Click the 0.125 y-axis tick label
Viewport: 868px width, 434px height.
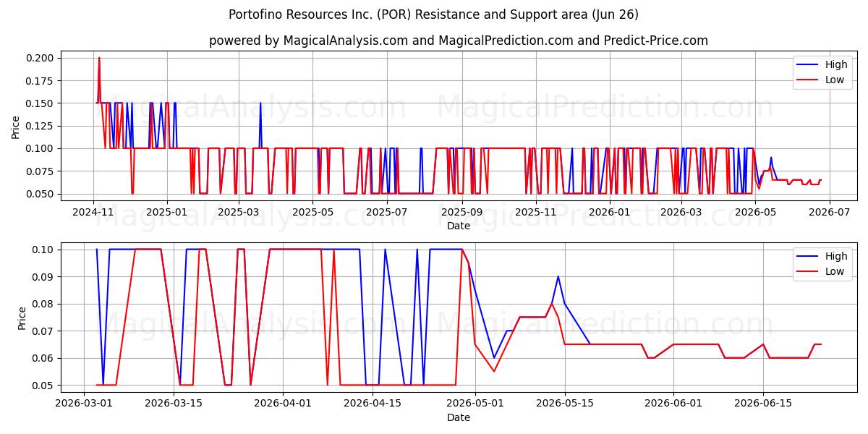tap(41, 126)
